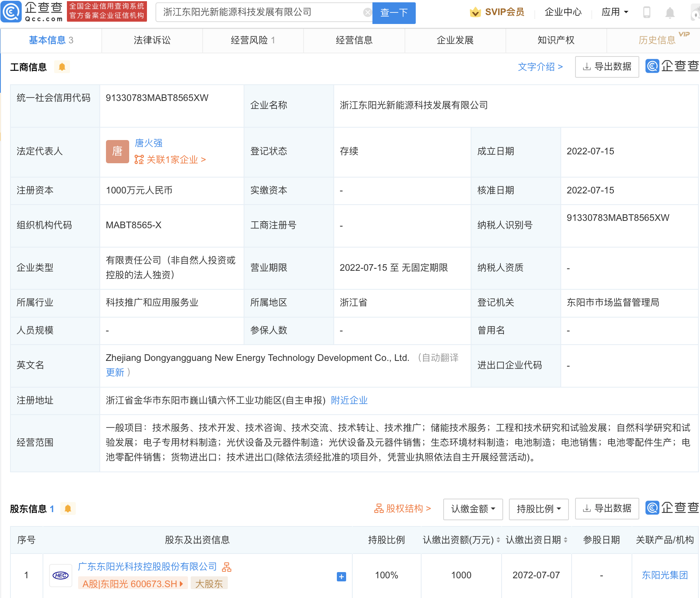Image resolution: width=700 pixels, height=598 pixels.
Task: Open the notifications bell in header
Action: [x=670, y=13]
